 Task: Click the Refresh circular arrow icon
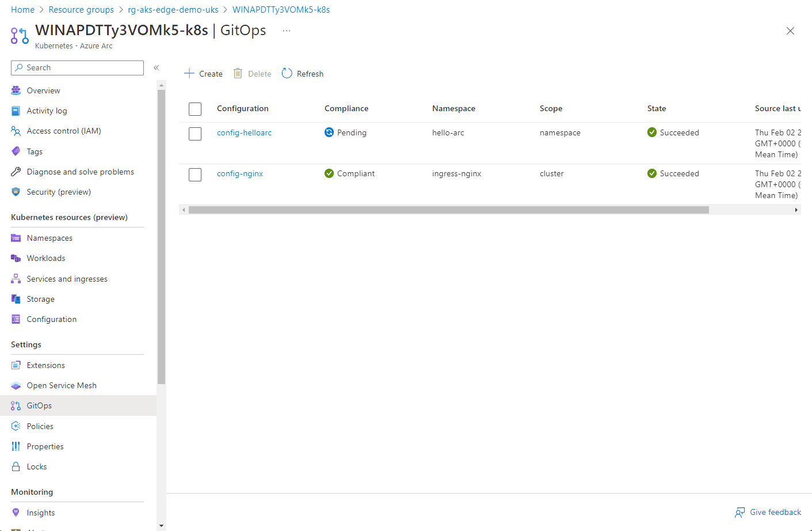click(287, 73)
